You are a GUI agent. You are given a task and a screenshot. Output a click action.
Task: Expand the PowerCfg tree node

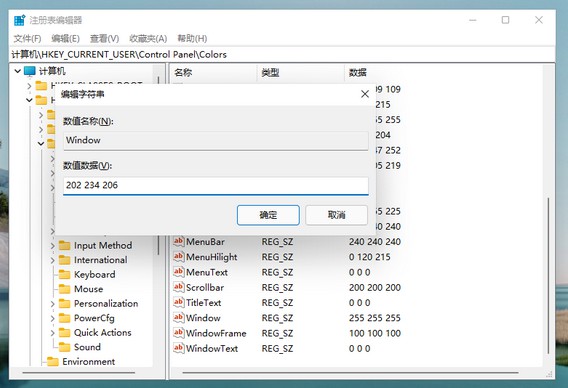click(52, 318)
